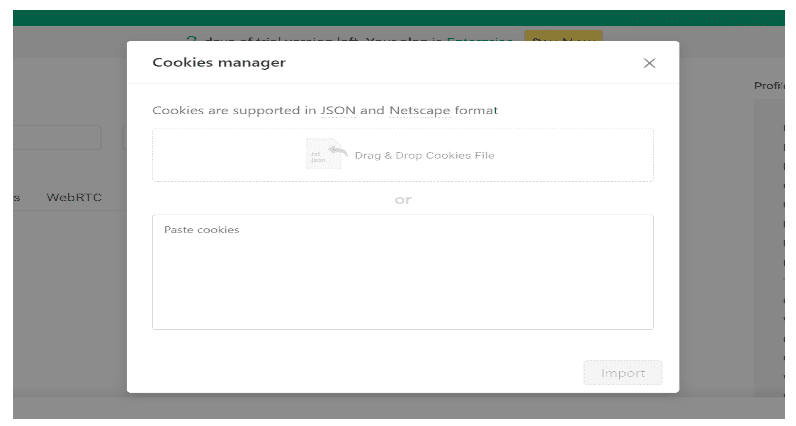Click the input field left of the dialog
This screenshot has width=796, height=426.
[x=57, y=138]
